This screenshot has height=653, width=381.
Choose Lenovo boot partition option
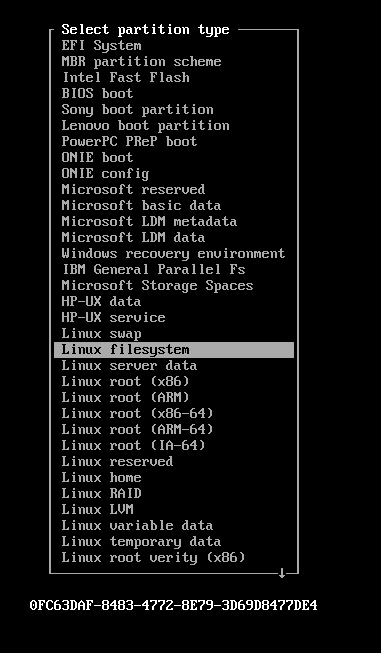(145, 125)
